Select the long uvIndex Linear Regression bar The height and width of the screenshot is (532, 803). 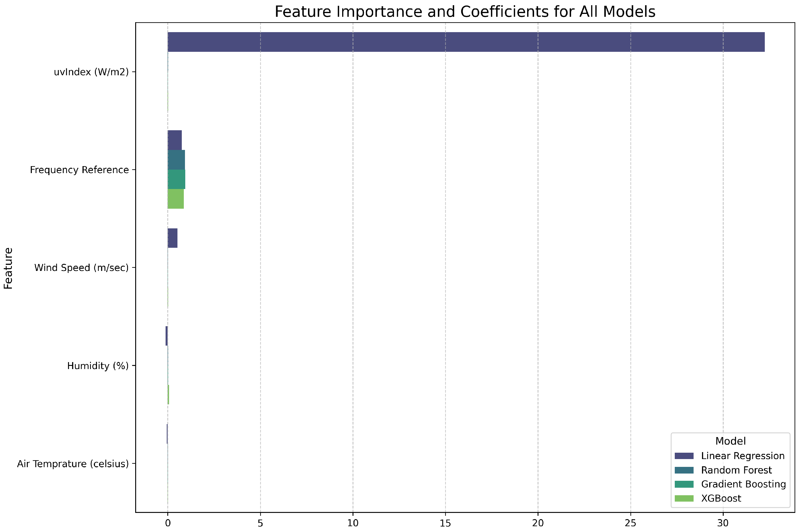click(x=466, y=42)
